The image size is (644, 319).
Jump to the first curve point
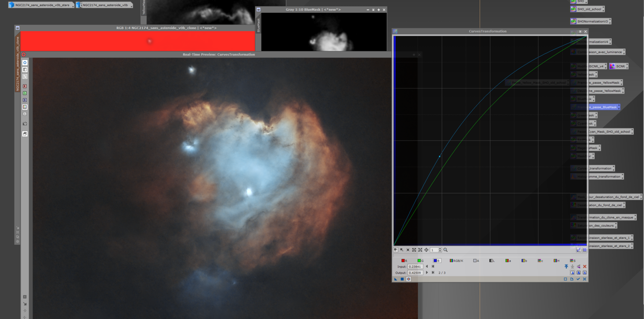pos(433,267)
